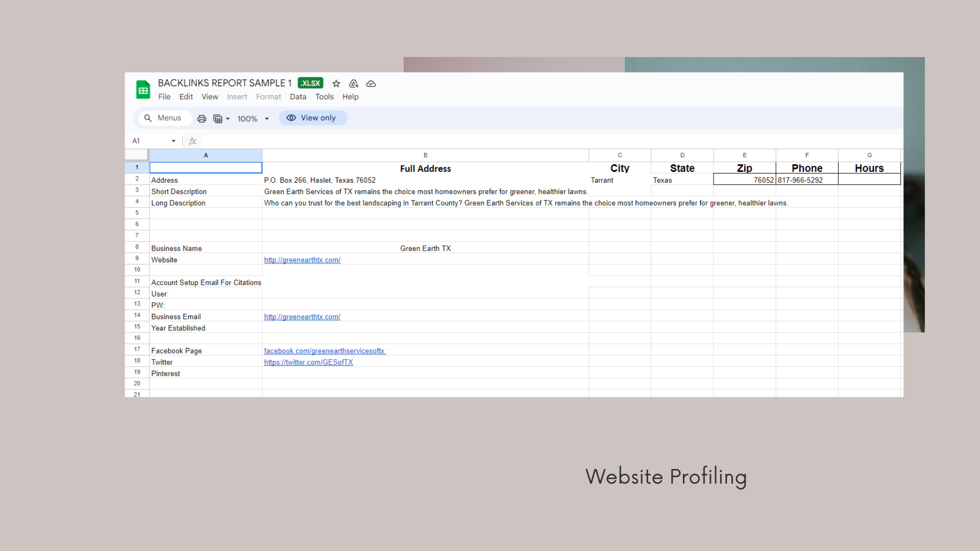Expand the A1 name box dropdown arrow
The width and height of the screenshot is (980, 551).
(174, 141)
